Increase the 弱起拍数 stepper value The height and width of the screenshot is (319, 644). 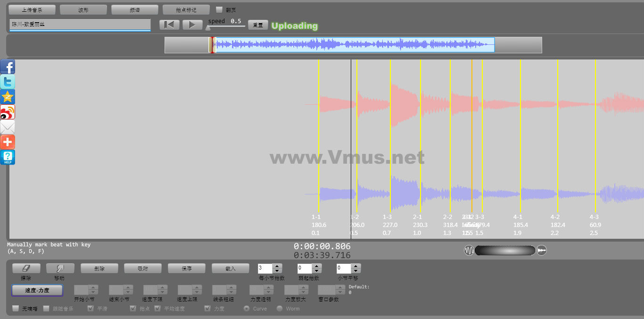point(317,266)
